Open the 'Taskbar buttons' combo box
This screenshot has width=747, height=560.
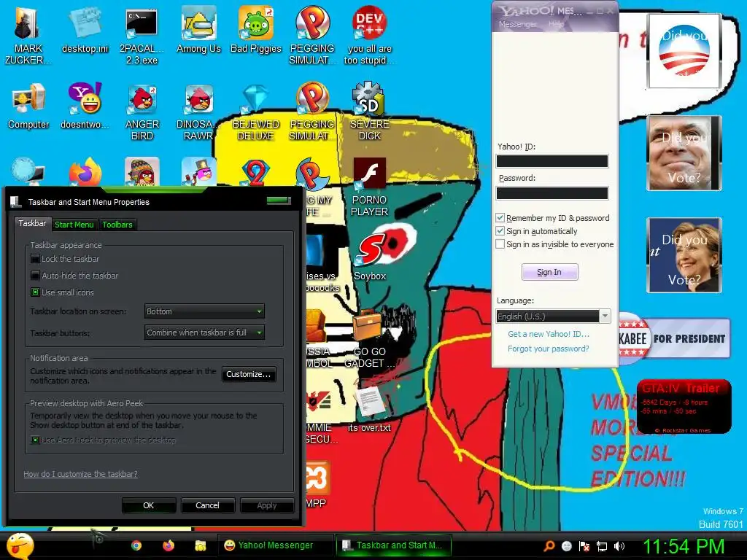(204, 332)
